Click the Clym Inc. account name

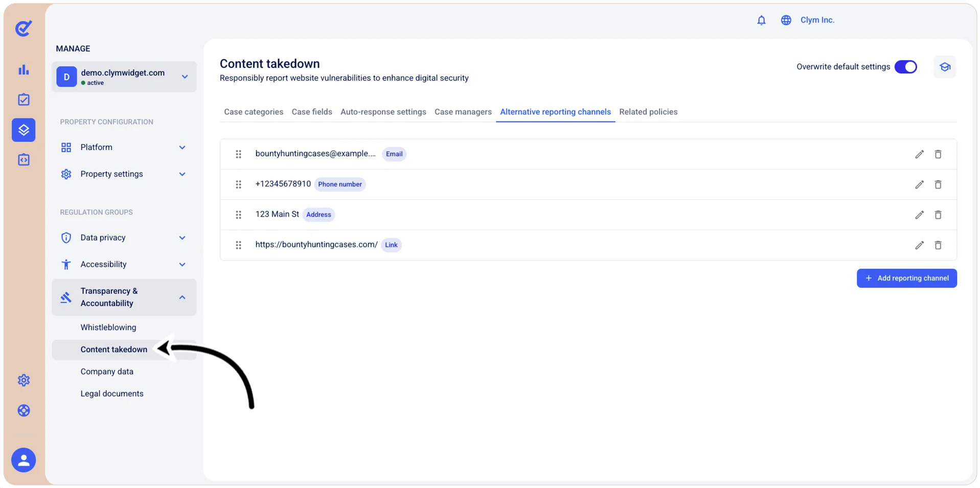pyautogui.click(x=817, y=20)
